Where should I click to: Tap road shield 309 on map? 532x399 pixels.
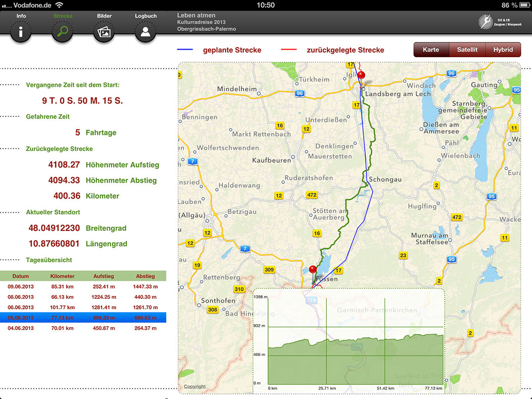pyautogui.click(x=269, y=269)
